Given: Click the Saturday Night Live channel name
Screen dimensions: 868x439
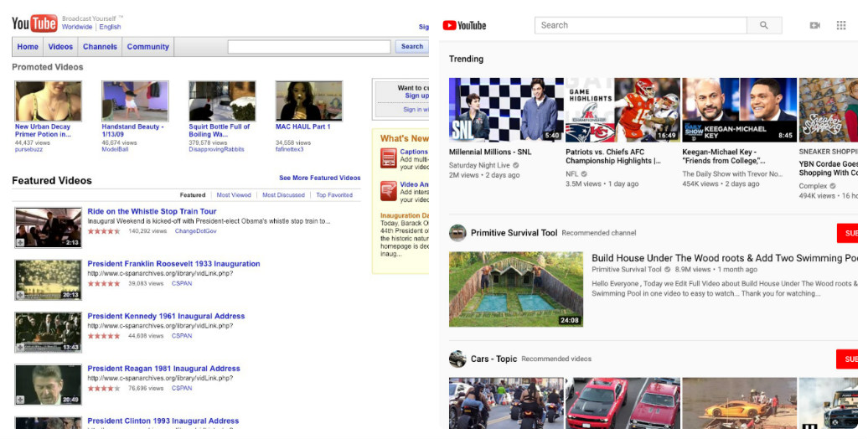Looking at the screenshot, I should 479,166.
